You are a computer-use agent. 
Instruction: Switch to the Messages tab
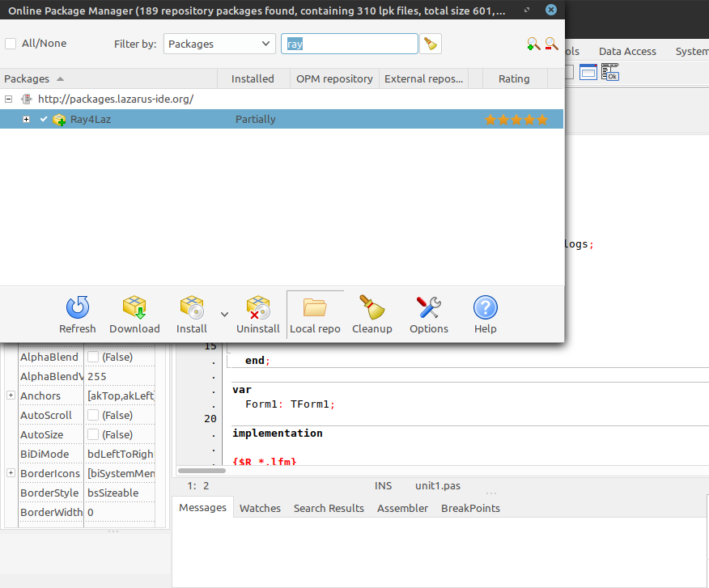tap(202, 508)
